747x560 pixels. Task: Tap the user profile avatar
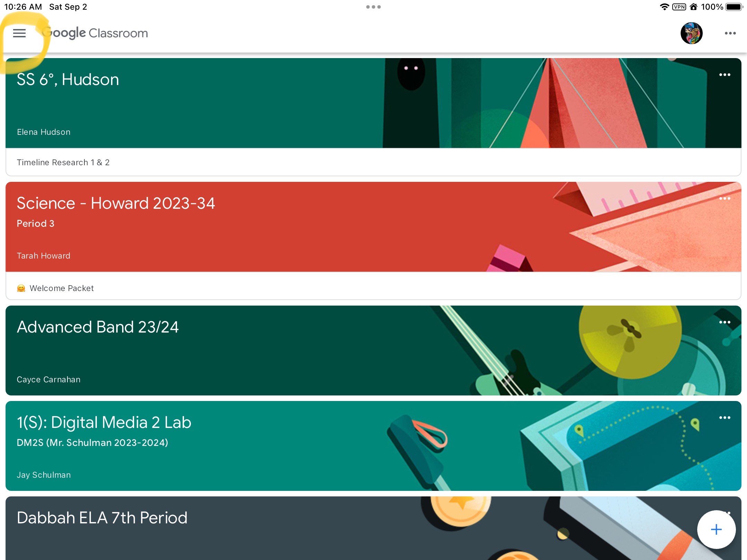pyautogui.click(x=691, y=33)
